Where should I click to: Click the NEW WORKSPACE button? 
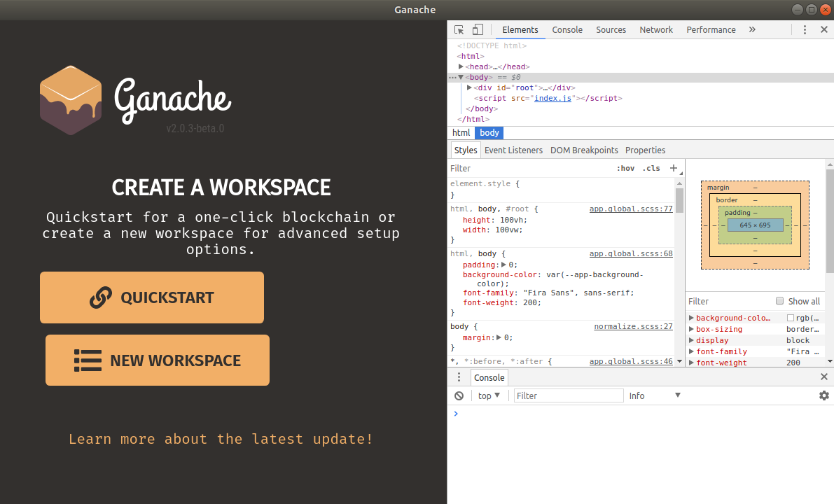coord(158,360)
